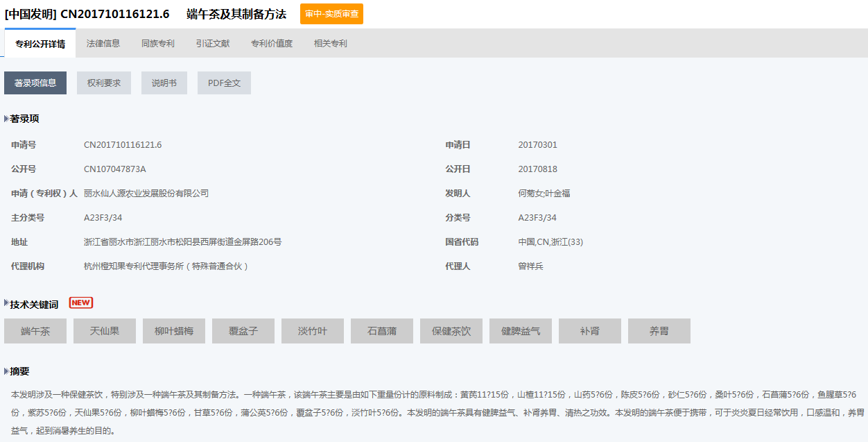
Task: Collapse the 著录项 section triangle
Action: click(x=6, y=119)
